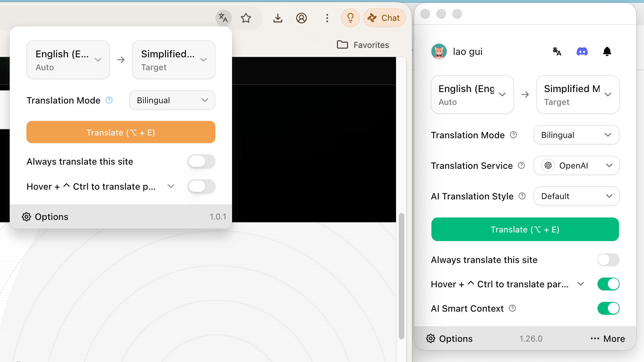Turn off Hover + Ctrl toggle in right panel
This screenshot has height=362, width=644.
pyautogui.click(x=608, y=284)
